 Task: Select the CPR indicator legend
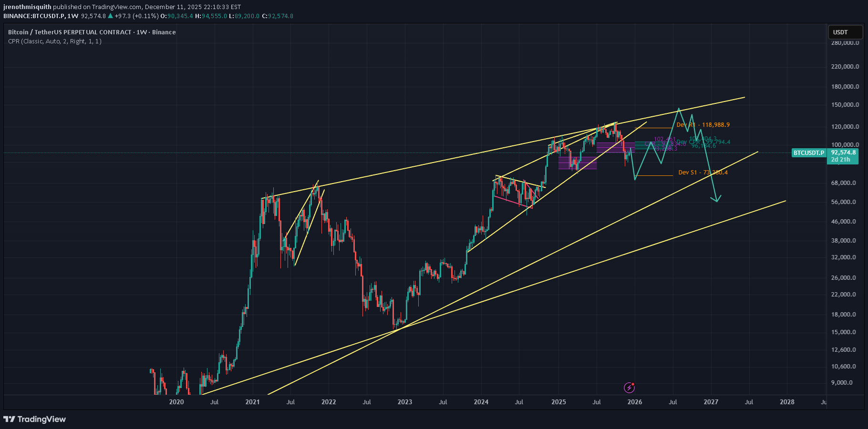coord(55,41)
